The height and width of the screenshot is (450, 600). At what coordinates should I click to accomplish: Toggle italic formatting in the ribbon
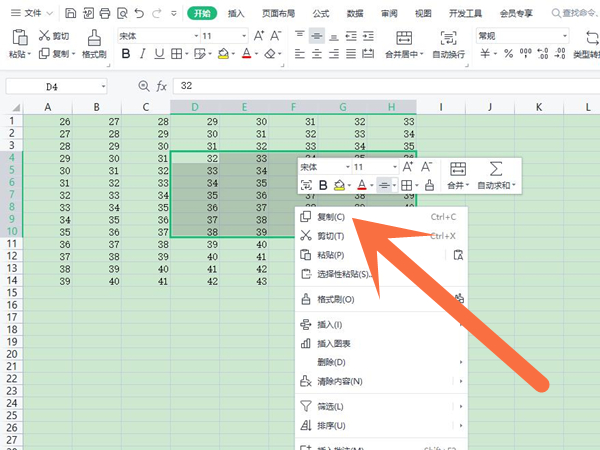142,54
